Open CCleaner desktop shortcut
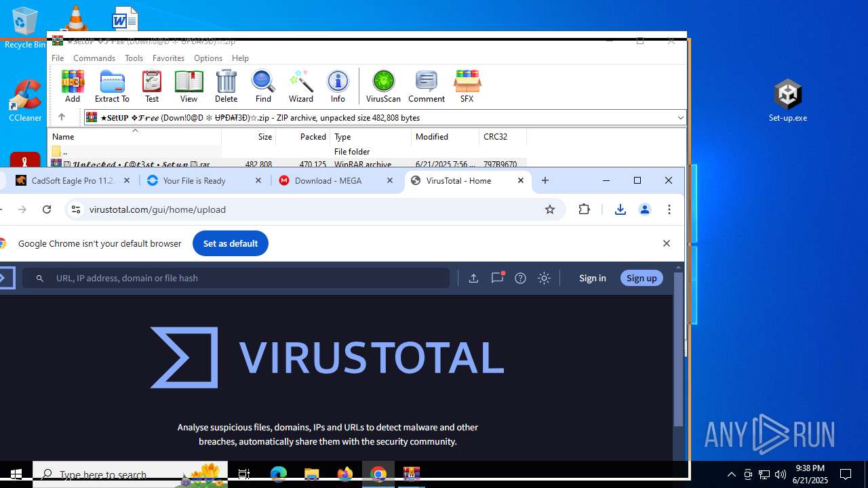This screenshot has height=488, width=868. click(x=25, y=100)
